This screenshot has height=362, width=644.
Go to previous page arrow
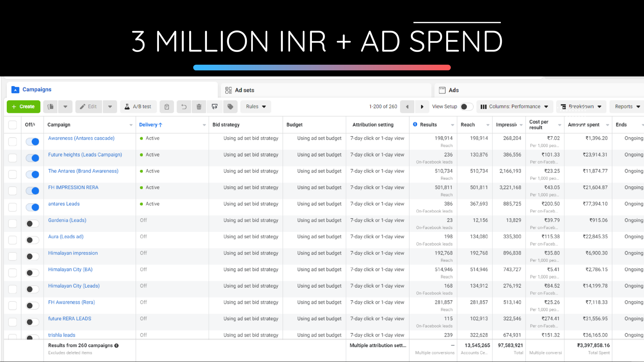pyautogui.click(x=407, y=107)
